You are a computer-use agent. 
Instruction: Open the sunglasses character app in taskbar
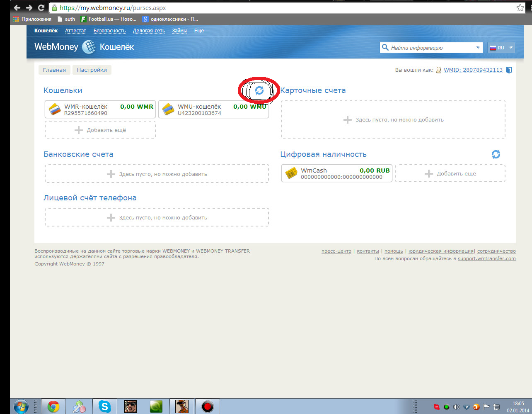point(131,407)
